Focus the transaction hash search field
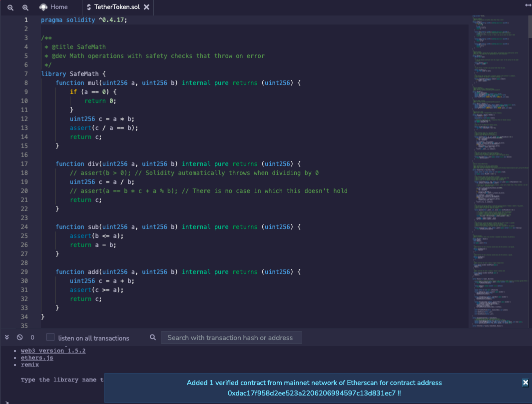Viewport: 532px width, 404px height. click(231, 337)
